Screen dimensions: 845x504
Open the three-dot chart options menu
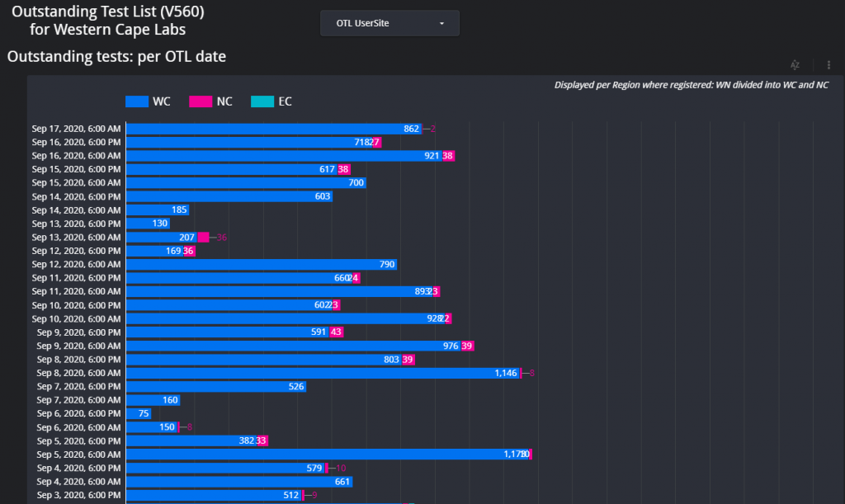coord(828,65)
